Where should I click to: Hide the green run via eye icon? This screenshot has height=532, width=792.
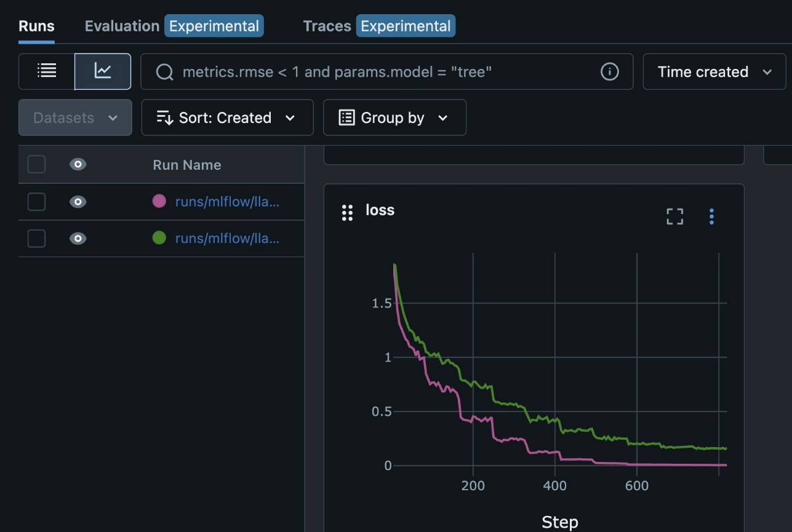[78, 238]
